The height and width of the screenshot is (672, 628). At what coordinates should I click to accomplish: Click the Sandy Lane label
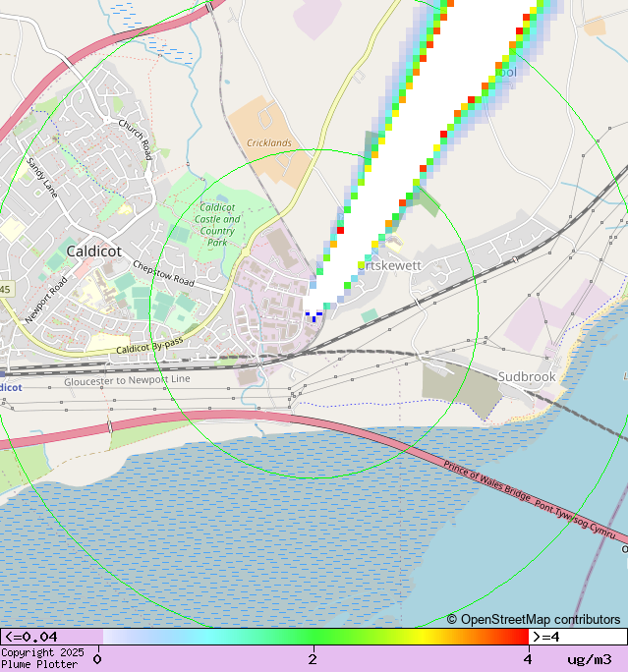pos(42,178)
